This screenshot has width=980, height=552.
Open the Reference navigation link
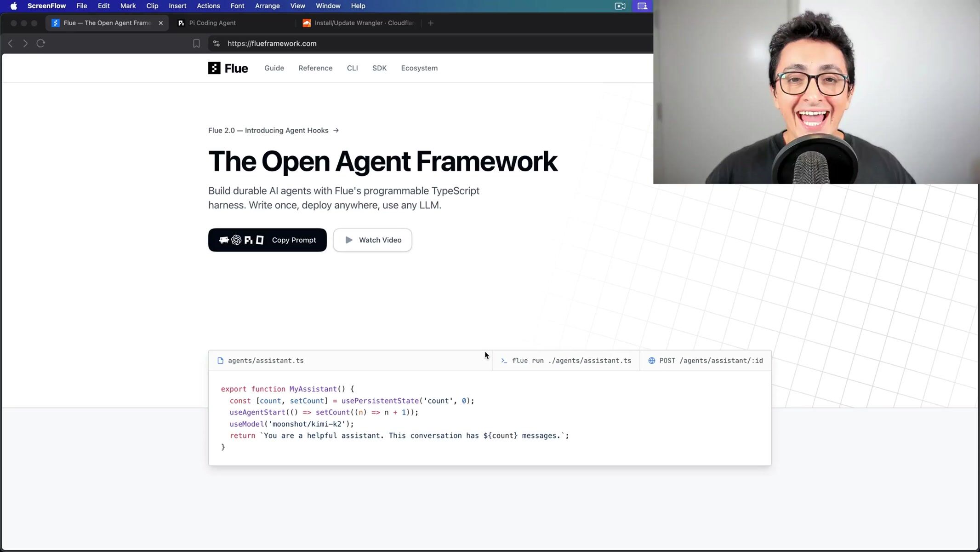pos(315,68)
